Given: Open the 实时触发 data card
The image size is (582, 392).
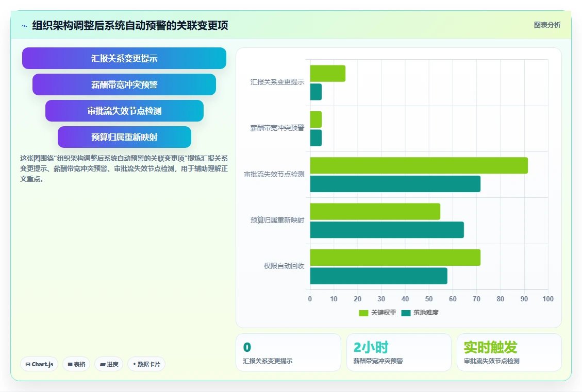Looking at the screenshot, I should click(509, 352).
